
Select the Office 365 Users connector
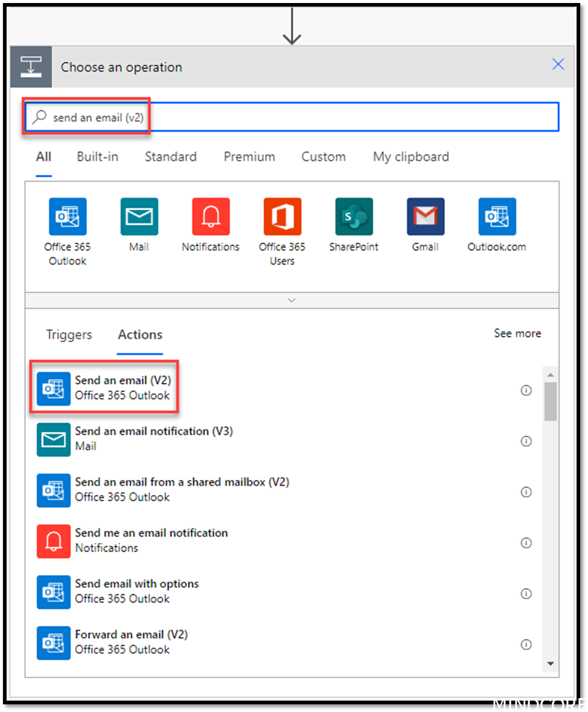click(x=282, y=216)
